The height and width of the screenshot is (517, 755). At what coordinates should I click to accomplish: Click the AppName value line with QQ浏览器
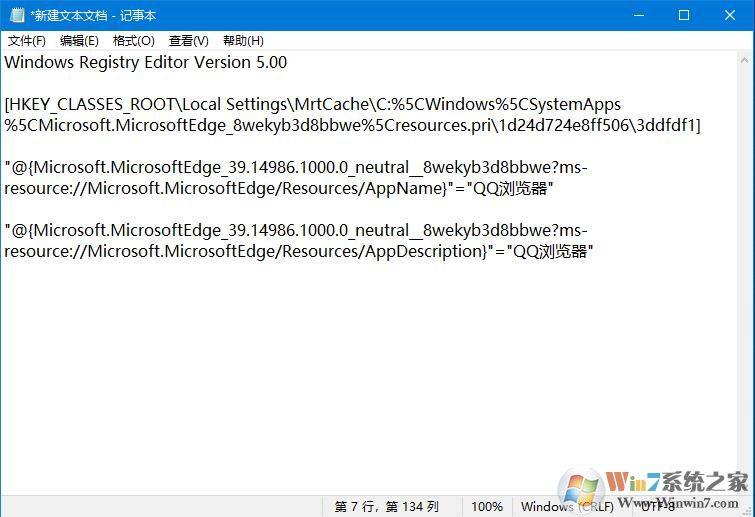279,188
